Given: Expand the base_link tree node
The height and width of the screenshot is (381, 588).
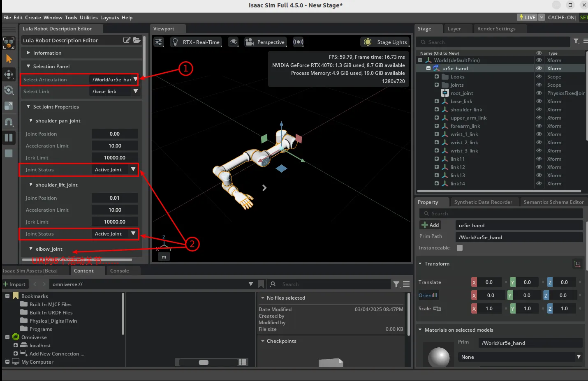Looking at the screenshot, I should (437, 101).
